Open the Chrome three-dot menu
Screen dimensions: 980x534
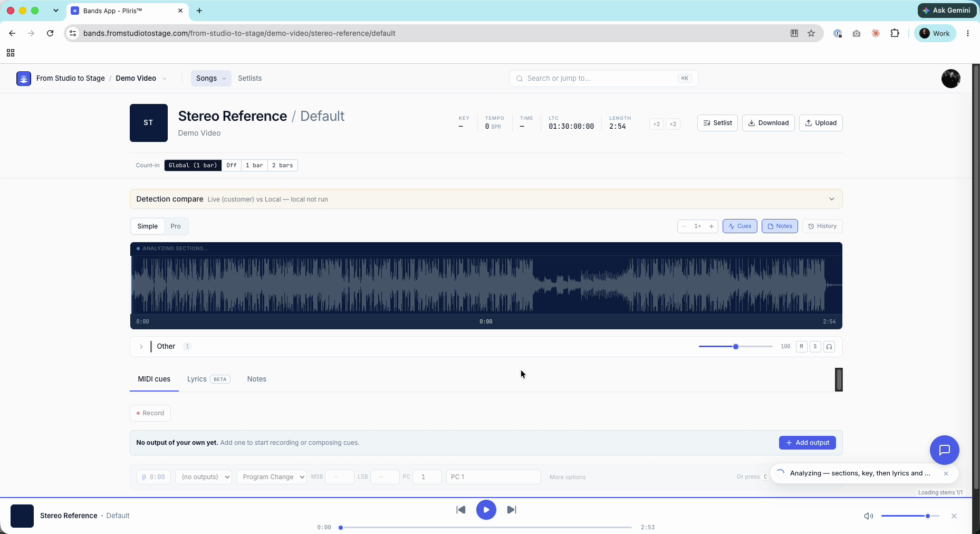(x=968, y=33)
